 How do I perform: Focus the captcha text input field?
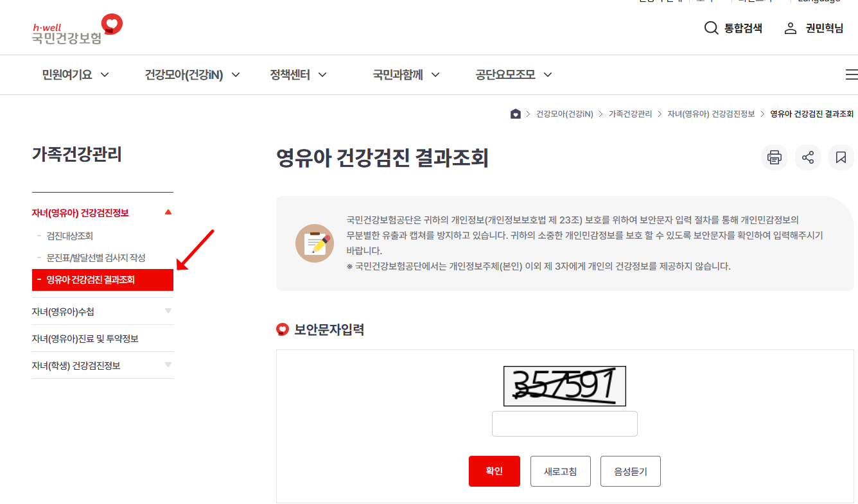click(x=565, y=424)
